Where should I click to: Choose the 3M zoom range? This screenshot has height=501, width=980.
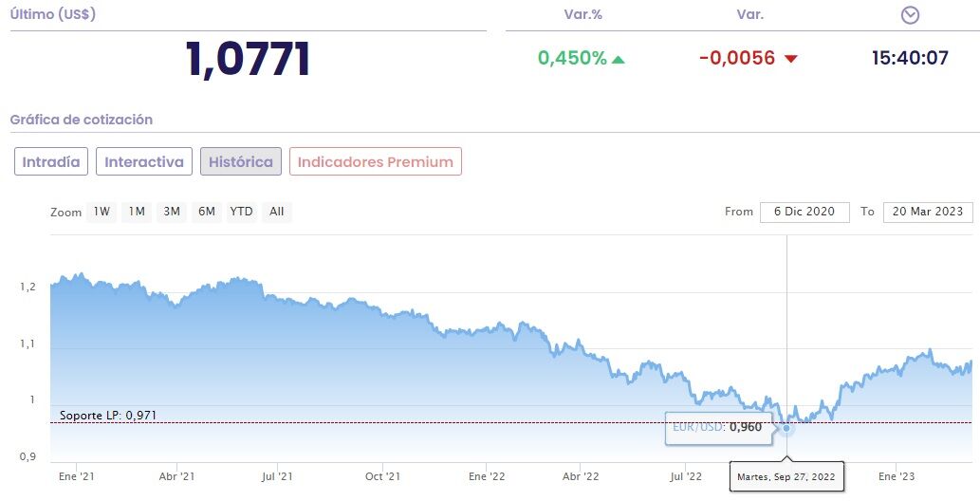click(x=172, y=212)
